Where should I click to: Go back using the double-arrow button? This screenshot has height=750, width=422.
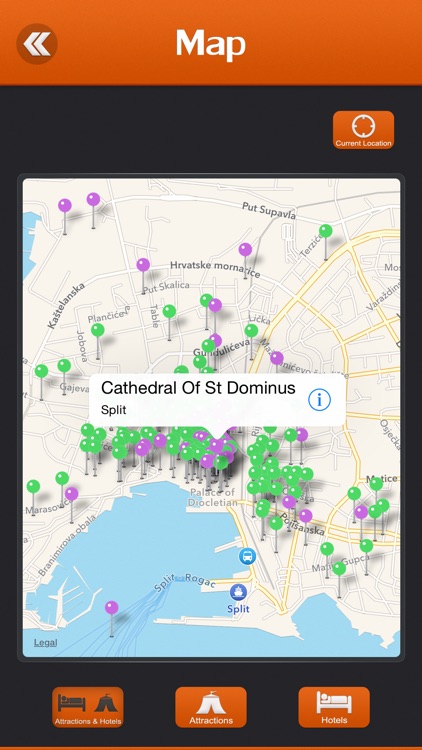(37, 44)
